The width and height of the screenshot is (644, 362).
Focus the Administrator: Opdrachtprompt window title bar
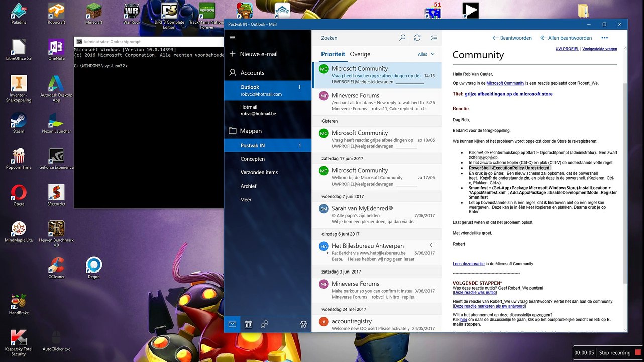[149, 42]
